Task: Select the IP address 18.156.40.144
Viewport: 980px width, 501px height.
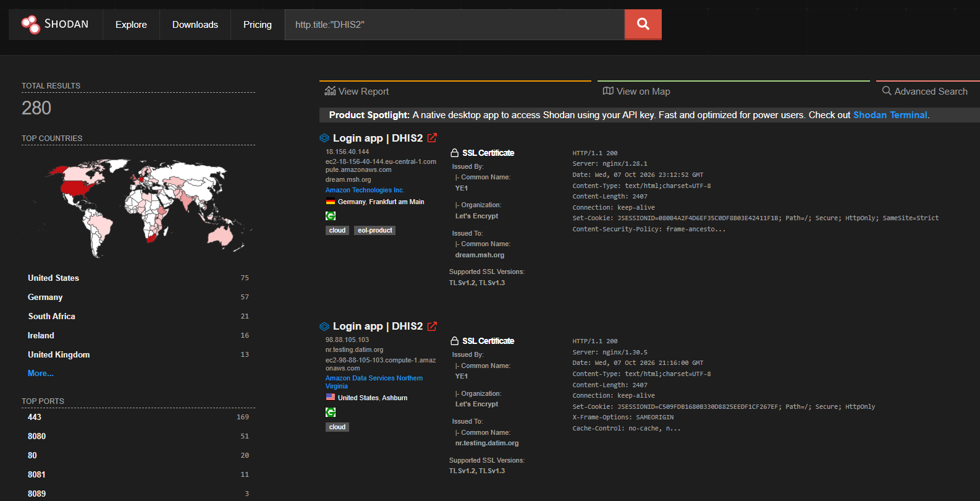Action: [x=347, y=152]
